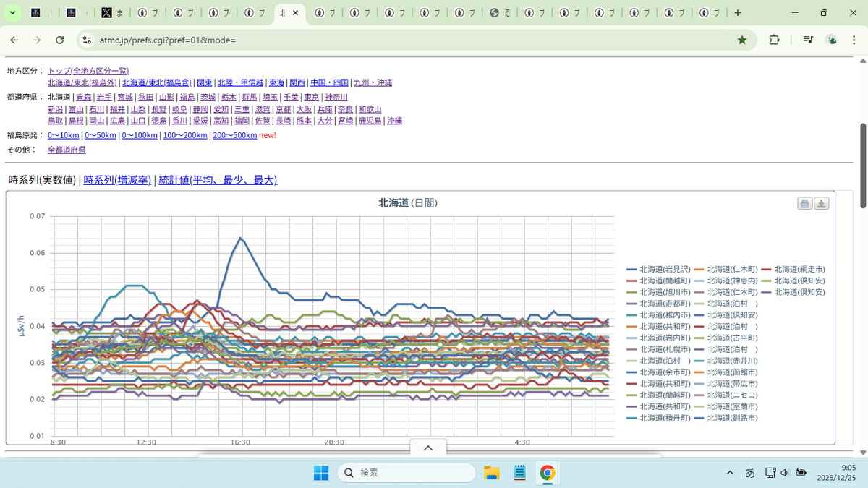
Task: Click the browser forward arrow
Action: (x=37, y=40)
